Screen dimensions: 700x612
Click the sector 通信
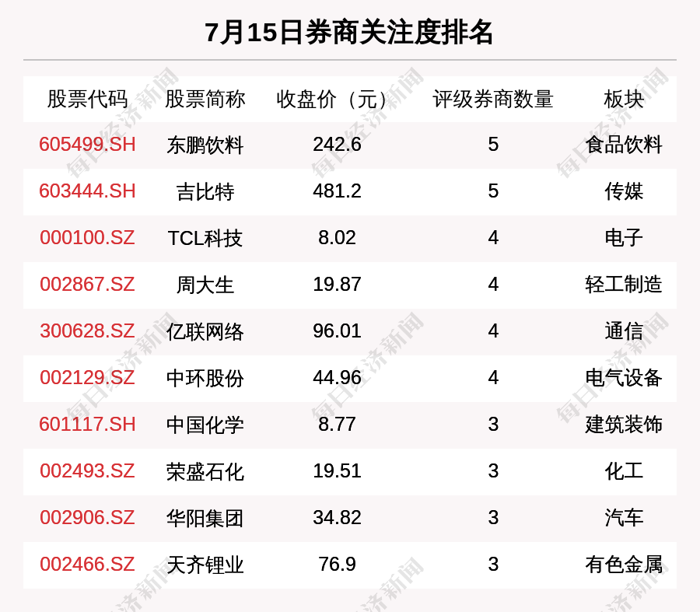click(624, 332)
